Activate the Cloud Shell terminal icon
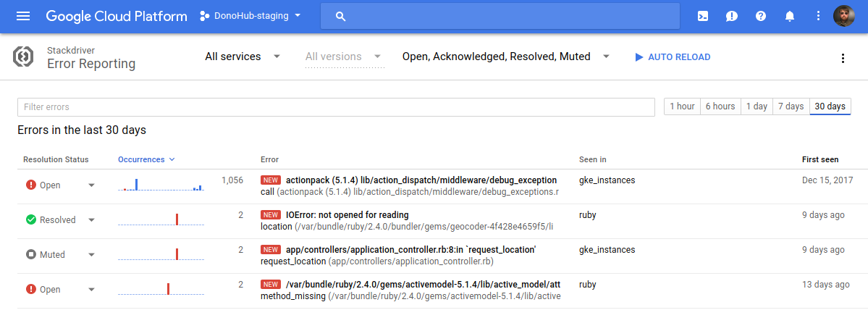 [702, 16]
